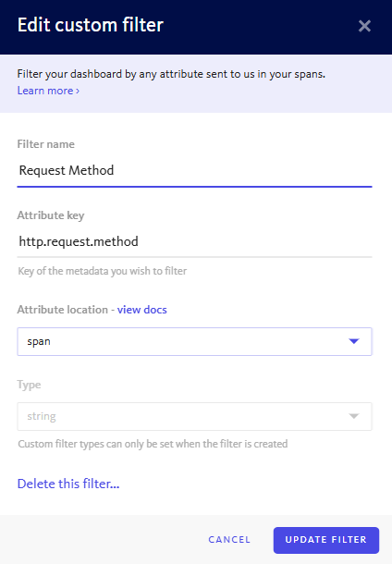Open the Attribute location combo box showing span
The height and width of the screenshot is (564, 392).
(194, 341)
